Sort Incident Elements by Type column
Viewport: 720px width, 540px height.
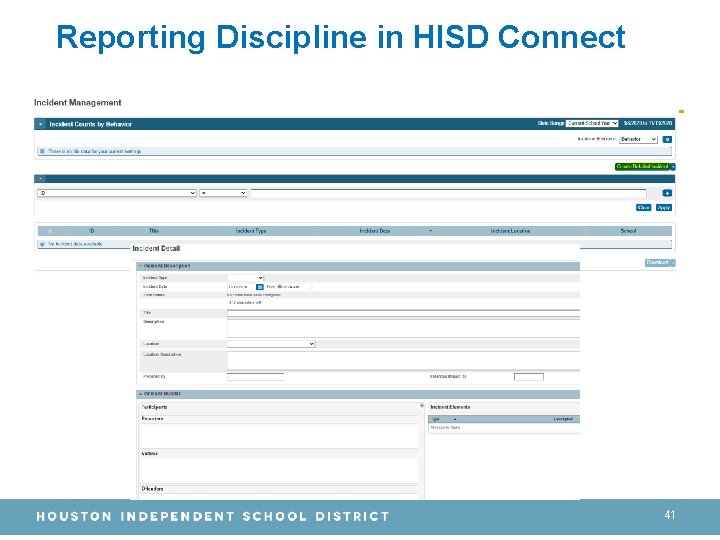point(436,419)
